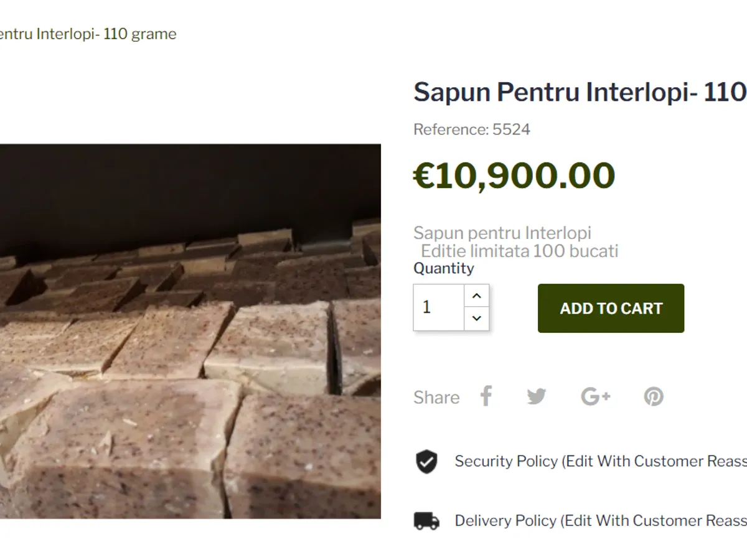
Task: Share product on Pinterest
Action: tap(653, 396)
